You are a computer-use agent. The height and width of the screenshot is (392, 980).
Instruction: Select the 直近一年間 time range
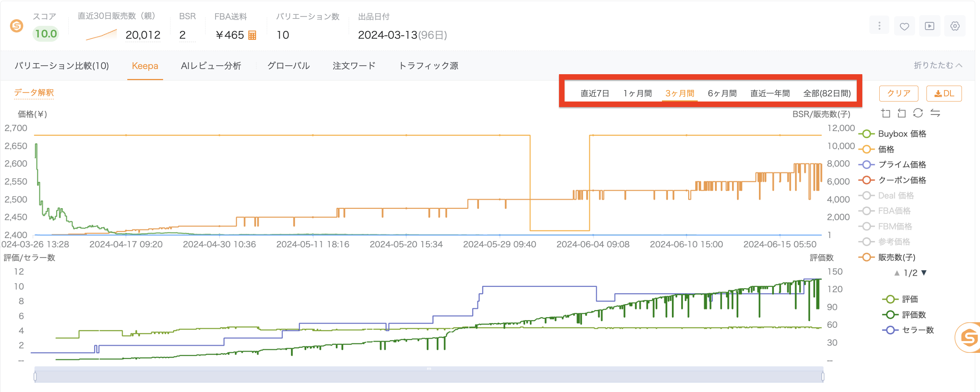(770, 93)
